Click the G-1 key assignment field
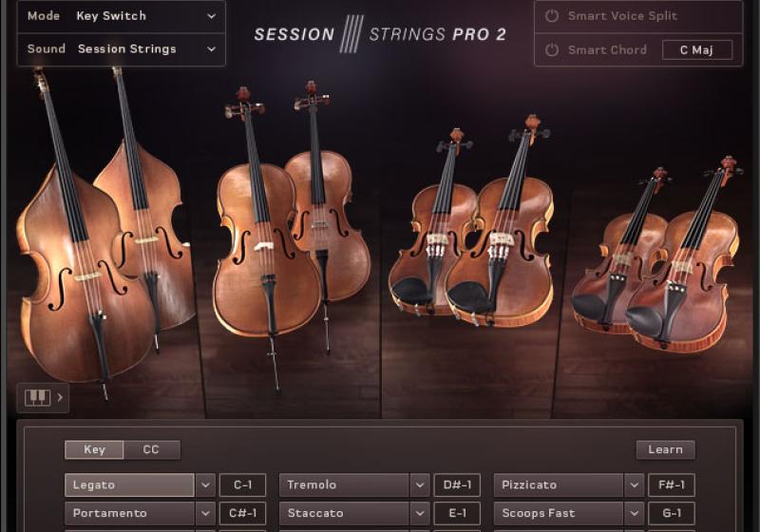This screenshot has height=532, width=760. 672,513
